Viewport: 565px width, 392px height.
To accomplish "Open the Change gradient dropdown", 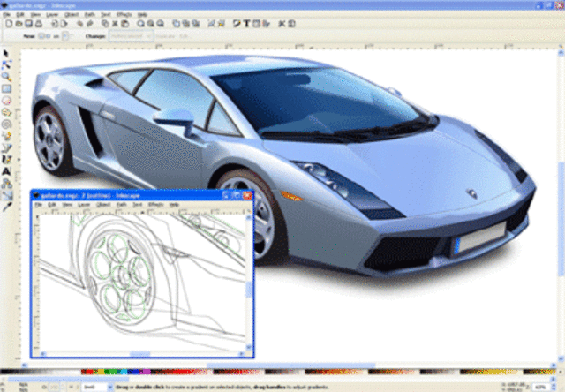I will click(x=132, y=36).
